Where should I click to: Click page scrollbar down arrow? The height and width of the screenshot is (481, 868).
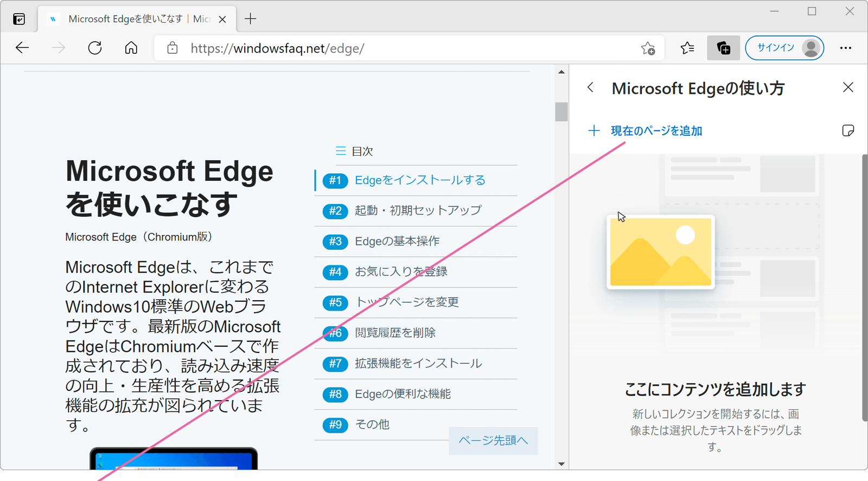coord(561,464)
